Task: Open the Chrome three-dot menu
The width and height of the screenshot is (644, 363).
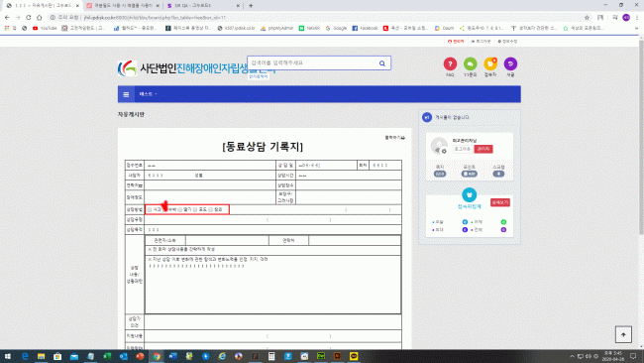Action: 637,17
